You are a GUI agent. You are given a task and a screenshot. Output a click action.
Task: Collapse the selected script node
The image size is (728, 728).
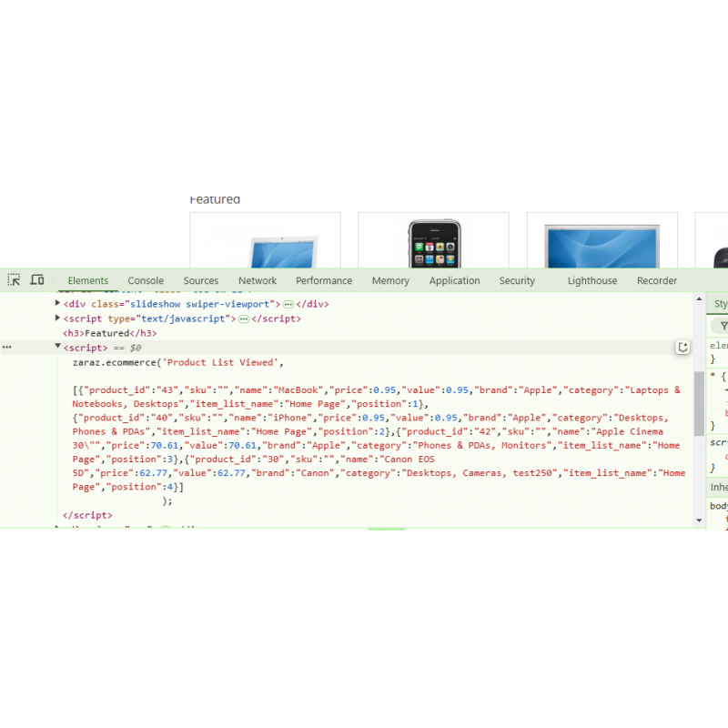point(57,347)
